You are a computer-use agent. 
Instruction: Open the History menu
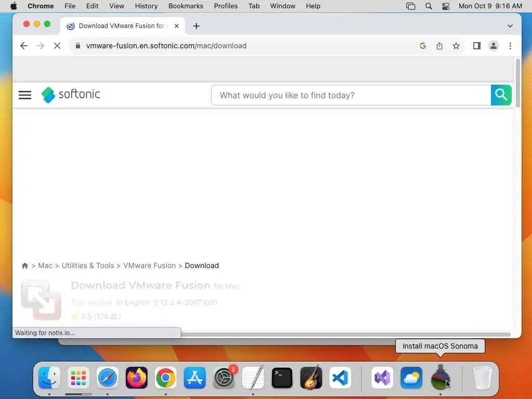pos(146,6)
